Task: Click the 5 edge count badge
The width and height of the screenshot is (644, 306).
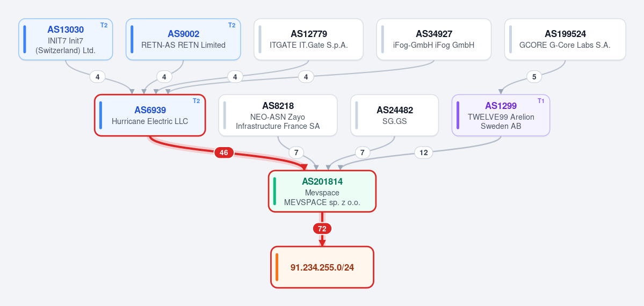Action: click(534, 77)
